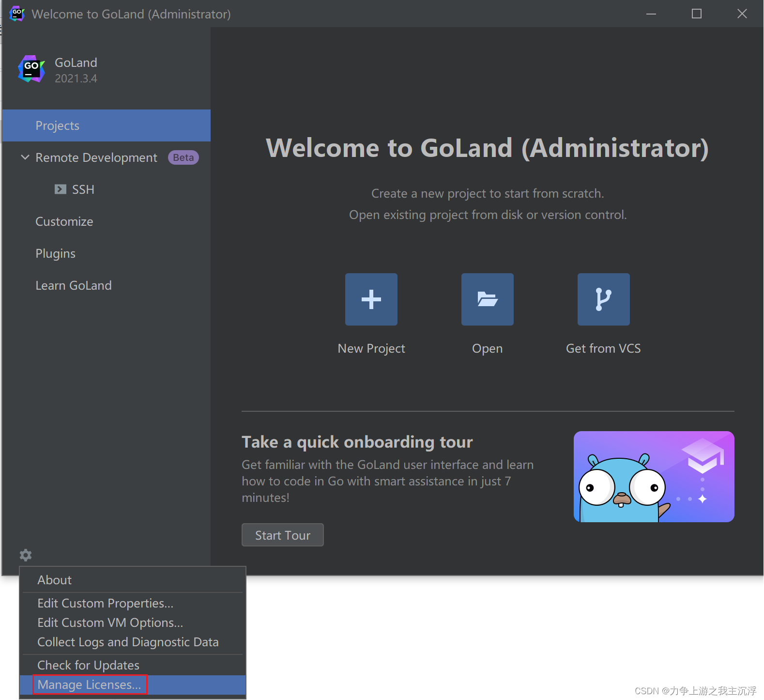The image size is (764, 700).
Task: Collapse the Remote Development section
Action: [x=25, y=157]
